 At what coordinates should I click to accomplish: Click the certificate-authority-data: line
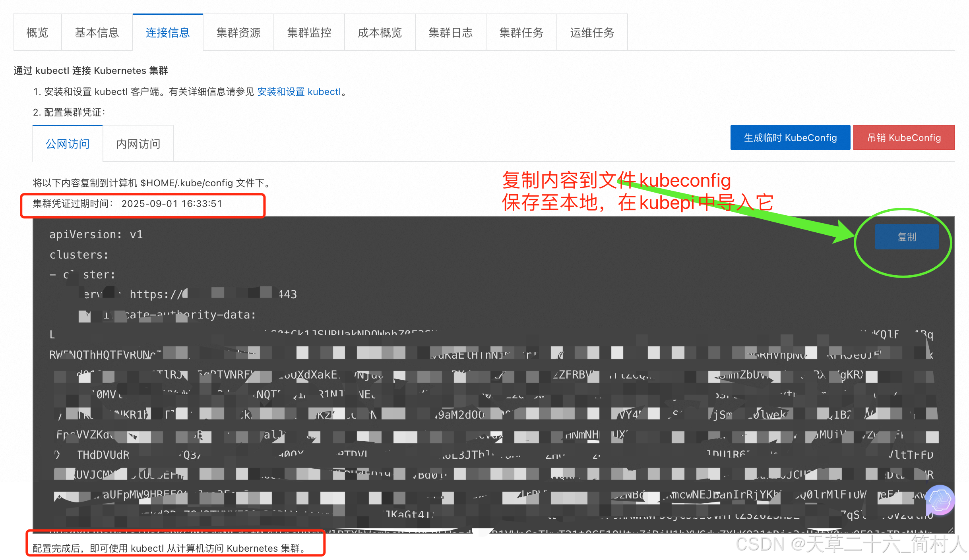pyautogui.click(x=167, y=315)
